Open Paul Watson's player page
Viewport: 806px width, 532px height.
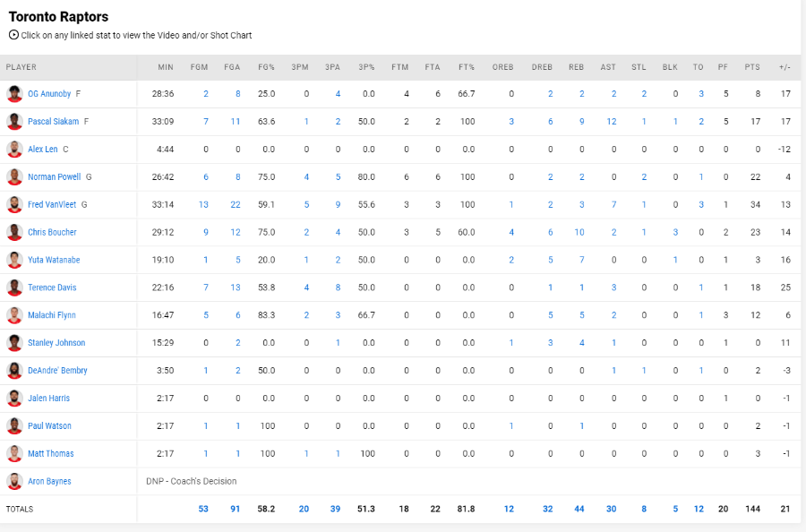point(49,426)
